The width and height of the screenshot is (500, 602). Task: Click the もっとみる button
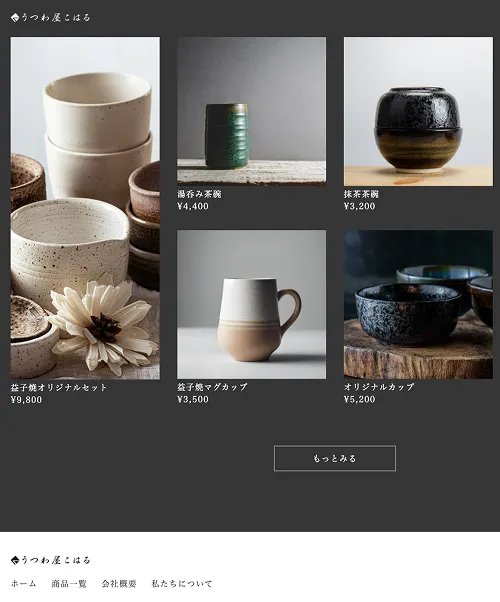click(x=334, y=458)
